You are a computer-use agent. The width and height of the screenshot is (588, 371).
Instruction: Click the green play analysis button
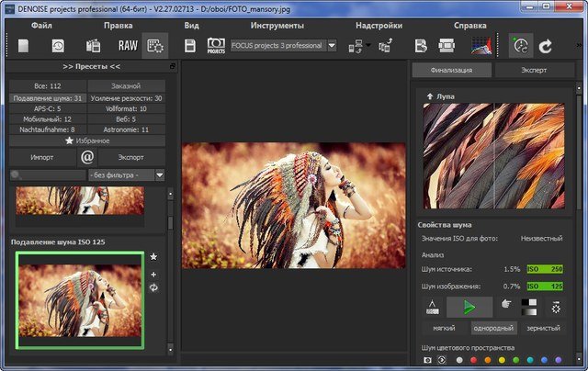(x=469, y=307)
